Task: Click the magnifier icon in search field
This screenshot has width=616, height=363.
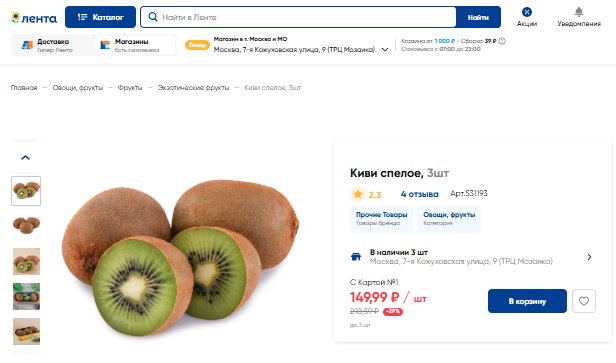Action: click(153, 17)
